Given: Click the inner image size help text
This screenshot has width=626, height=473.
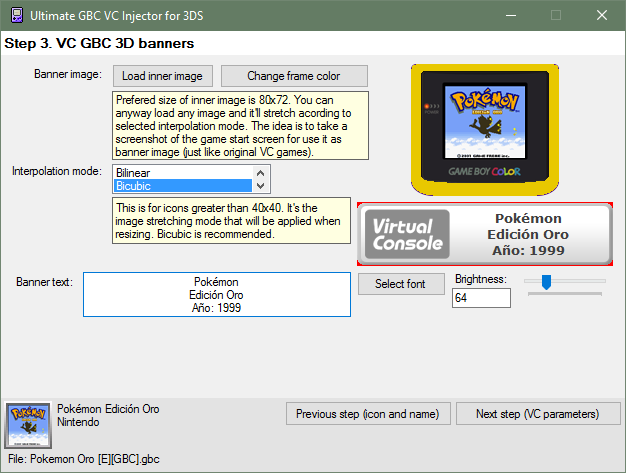Looking at the screenshot, I should 240,126.
